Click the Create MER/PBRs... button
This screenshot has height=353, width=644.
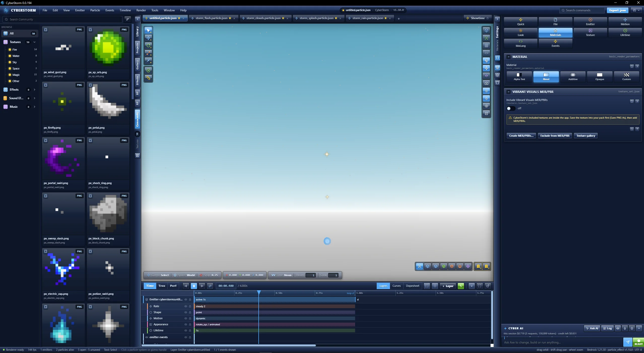(521, 136)
